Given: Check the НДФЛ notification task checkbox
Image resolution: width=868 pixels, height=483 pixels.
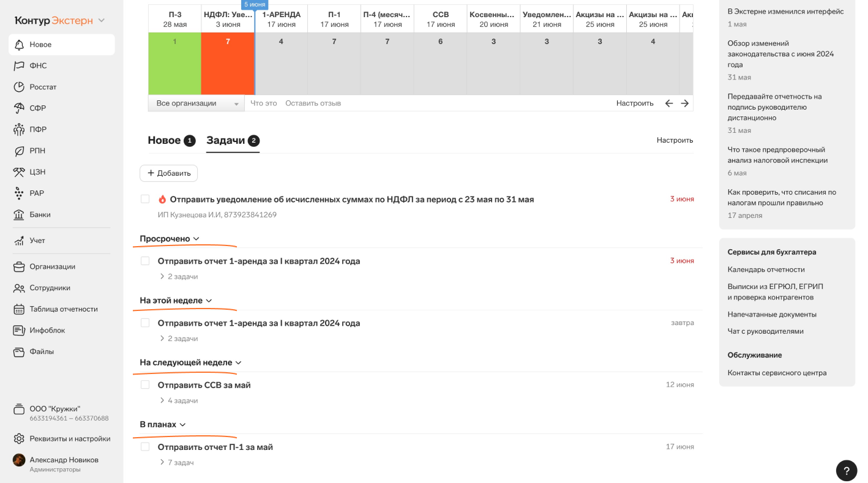Looking at the screenshot, I should [145, 199].
